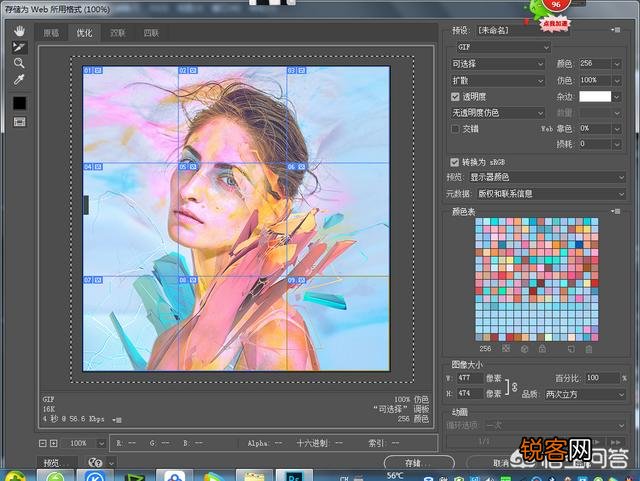
Task: Click the delete color trash icon
Action: (x=589, y=349)
